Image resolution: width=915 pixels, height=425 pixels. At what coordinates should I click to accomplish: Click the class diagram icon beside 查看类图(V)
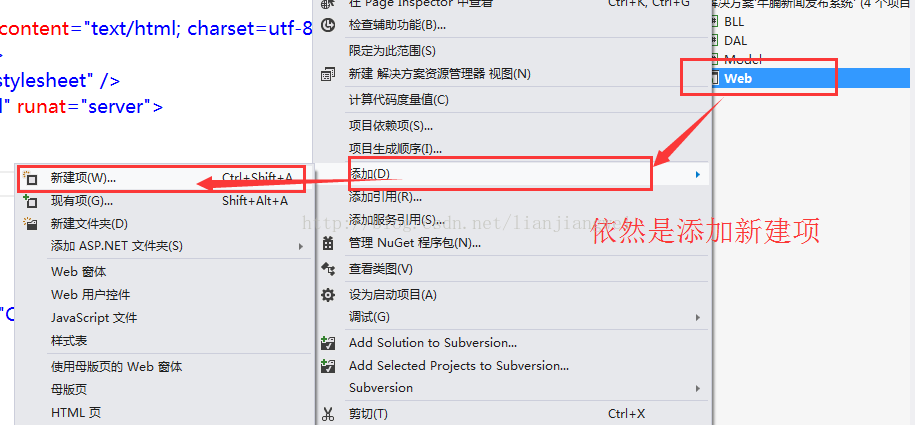click(x=329, y=269)
